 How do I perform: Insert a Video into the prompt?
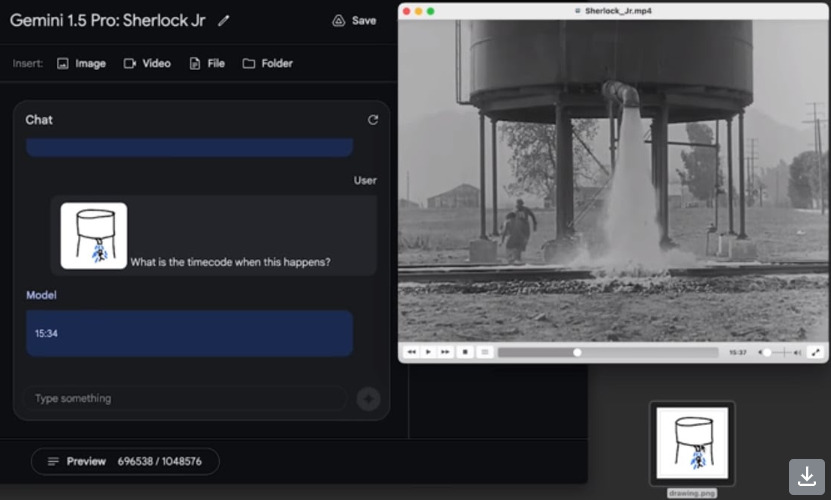pyautogui.click(x=147, y=64)
